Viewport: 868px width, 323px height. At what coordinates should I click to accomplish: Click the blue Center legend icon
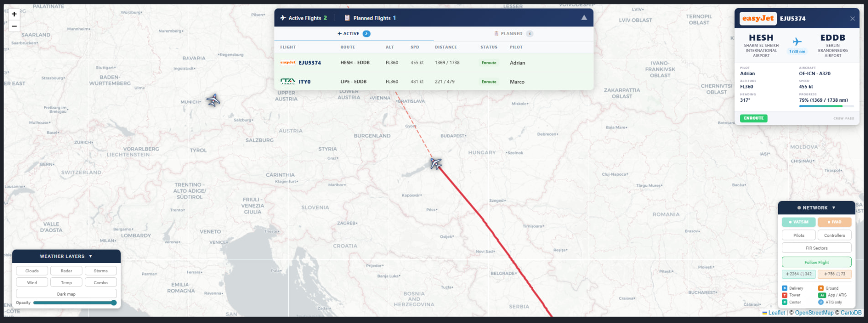(x=785, y=302)
